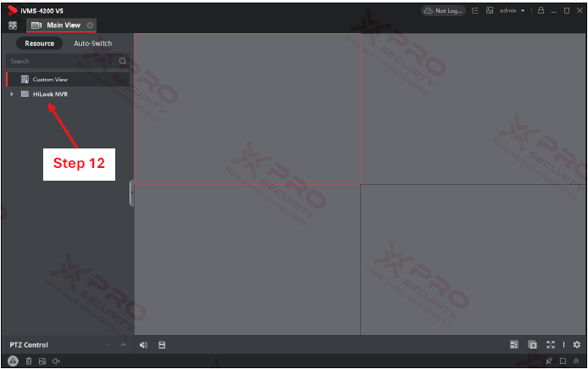Maximize the alarm panel square icon
Screen dimensions: 588x369
(x=563, y=361)
